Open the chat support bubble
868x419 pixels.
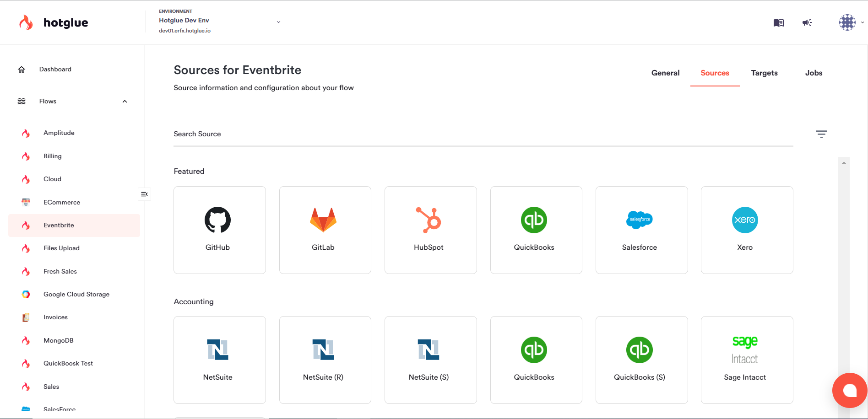coord(850,390)
